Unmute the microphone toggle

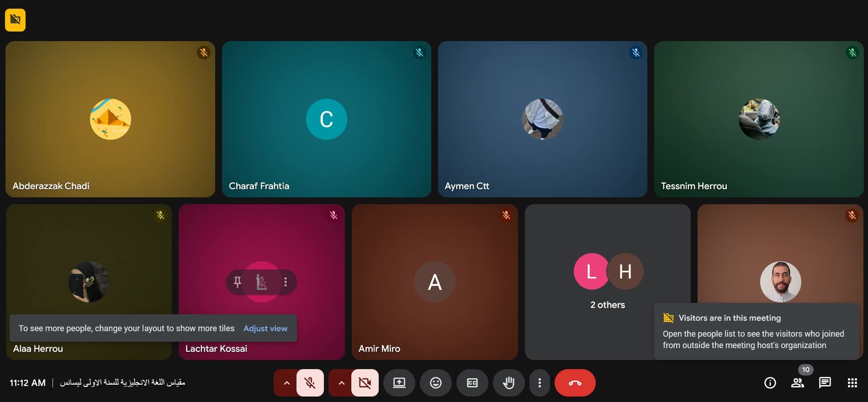[x=310, y=383]
